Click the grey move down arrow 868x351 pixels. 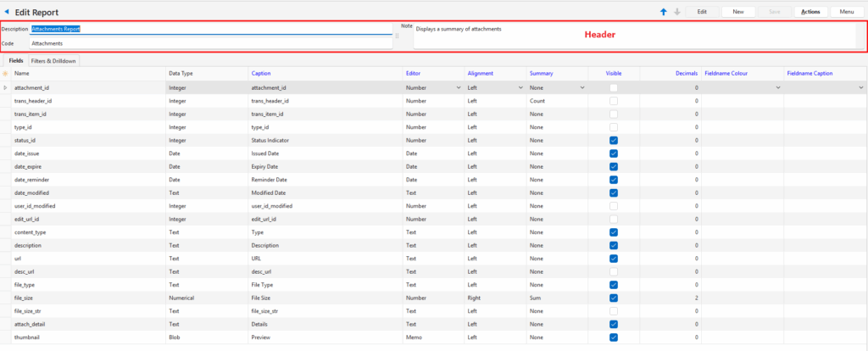click(x=676, y=12)
